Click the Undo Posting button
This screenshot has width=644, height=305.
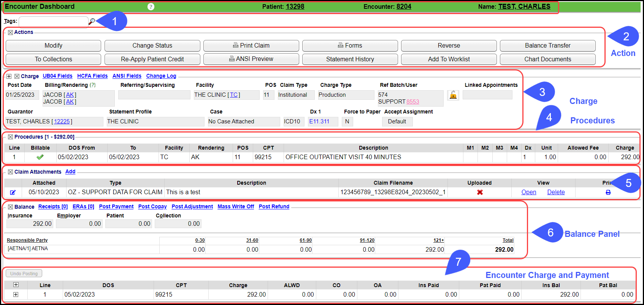coord(24,273)
